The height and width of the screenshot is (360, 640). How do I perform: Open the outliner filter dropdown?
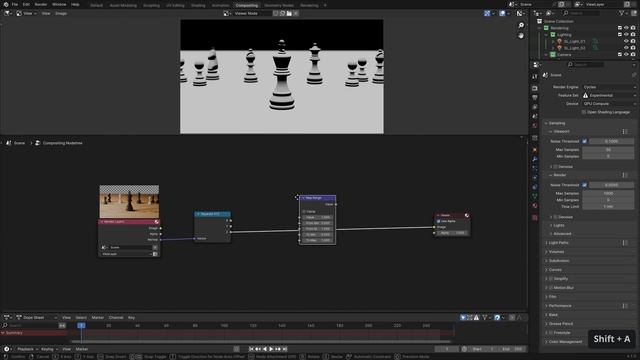[x=623, y=13]
